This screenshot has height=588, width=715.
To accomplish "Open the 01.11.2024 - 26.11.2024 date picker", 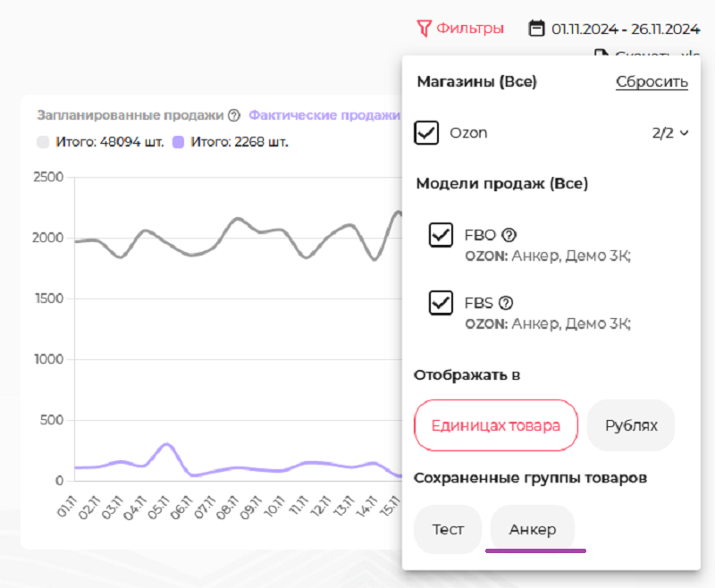I will (625, 29).
